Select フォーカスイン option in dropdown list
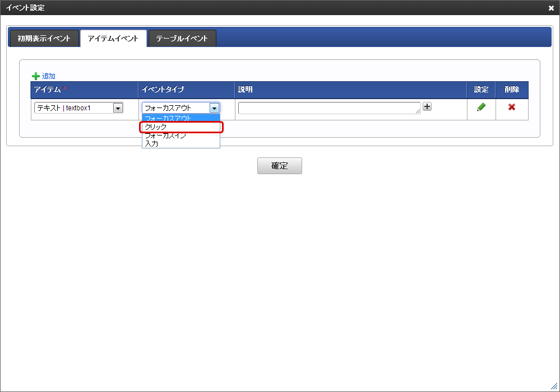 [181, 136]
